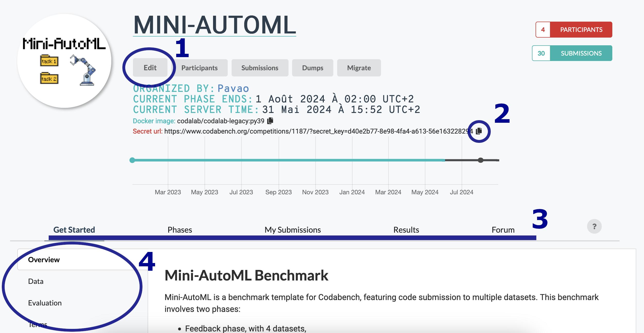Image resolution: width=644 pixels, height=333 pixels.
Task: Copy the secret URL with clipboard icon
Action: (479, 131)
